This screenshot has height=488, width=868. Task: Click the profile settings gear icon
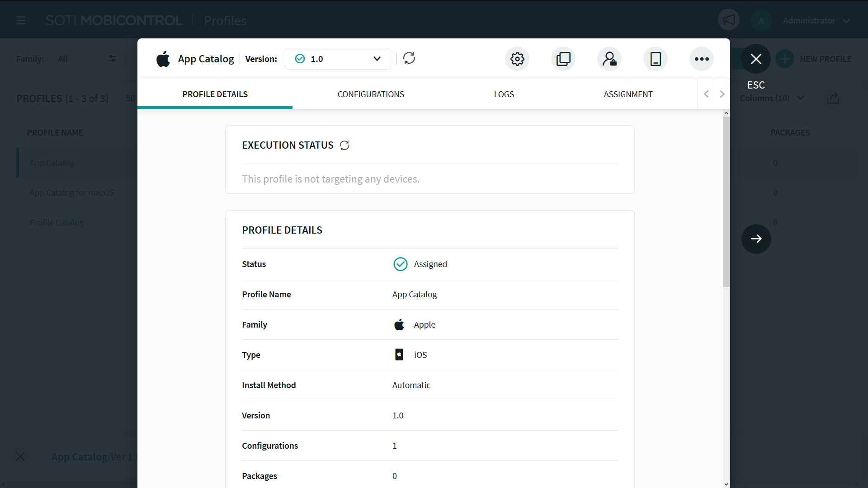(517, 58)
